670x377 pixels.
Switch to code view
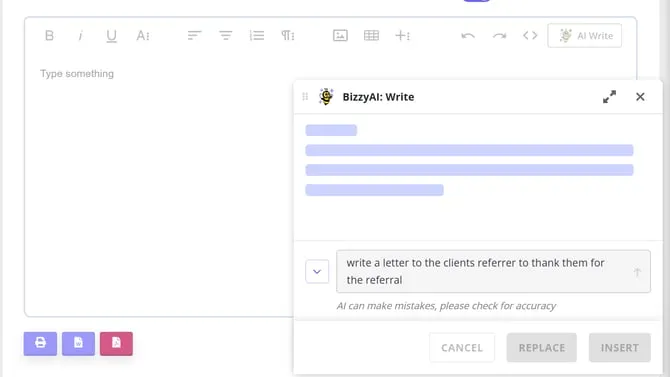pos(530,35)
